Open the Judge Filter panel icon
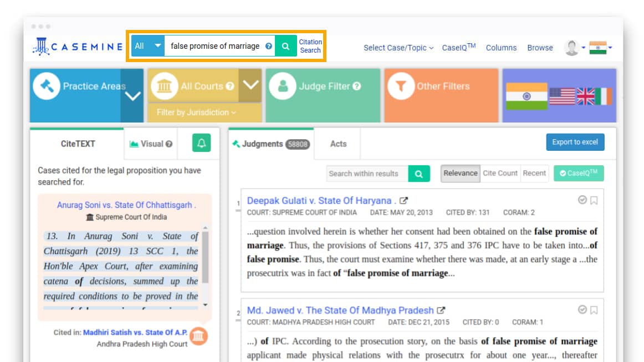 (x=283, y=86)
